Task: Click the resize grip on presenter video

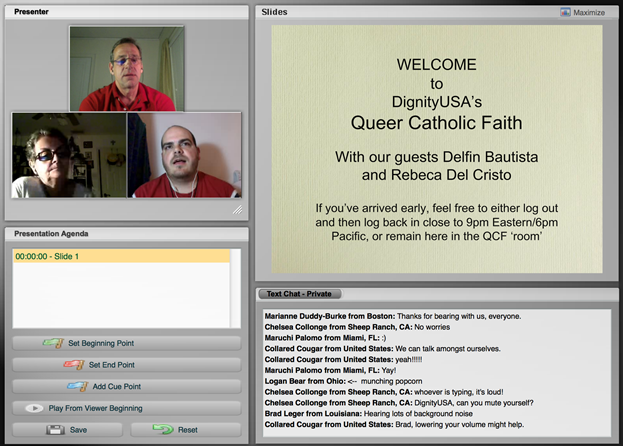Action: pos(237,210)
